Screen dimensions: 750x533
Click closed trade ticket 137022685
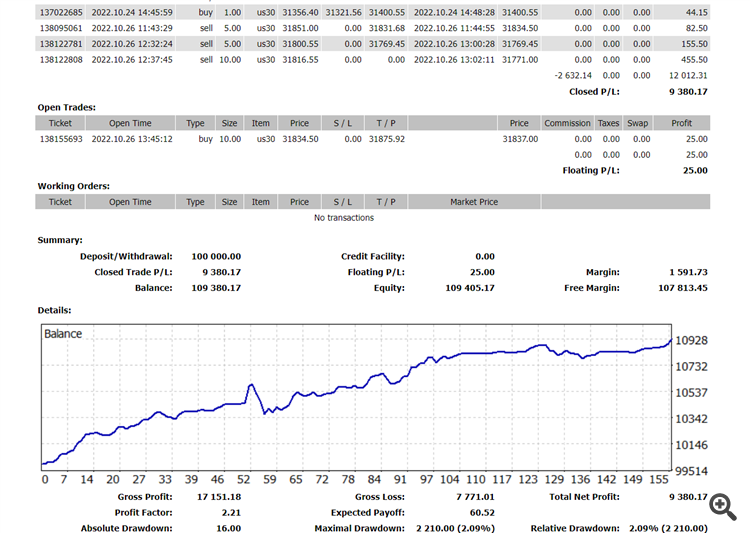click(61, 12)
